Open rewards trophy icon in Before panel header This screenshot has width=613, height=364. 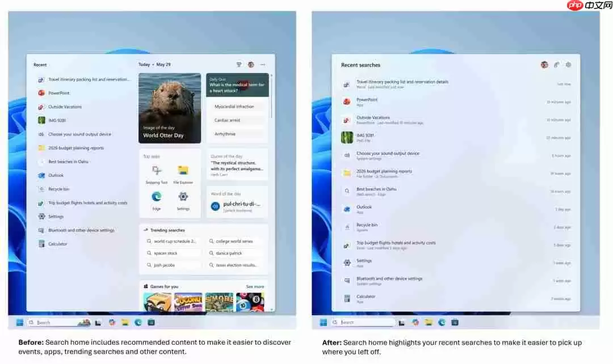(239, 65)
